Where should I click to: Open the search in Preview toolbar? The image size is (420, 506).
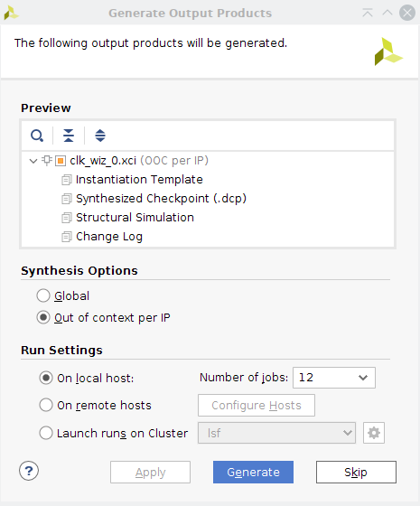point(37,136)
